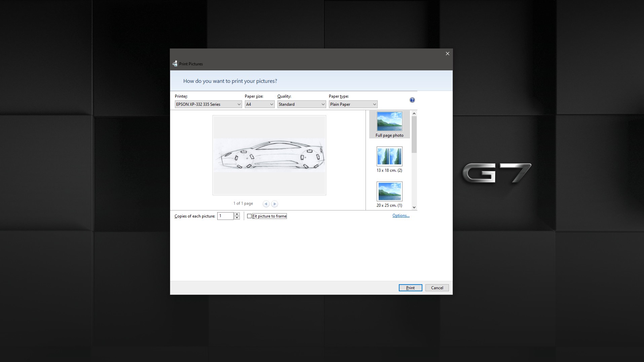The width and height of the screenshot is (644, 362).
Task: Click the next page preview arrow
Action: point(274,204)
